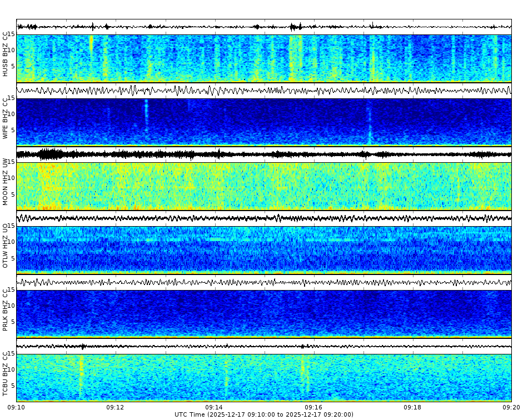Select the HUSB BHZ CC station label
Image resolution: width=528 pixels, height=420 pixels.
[4, 53]
